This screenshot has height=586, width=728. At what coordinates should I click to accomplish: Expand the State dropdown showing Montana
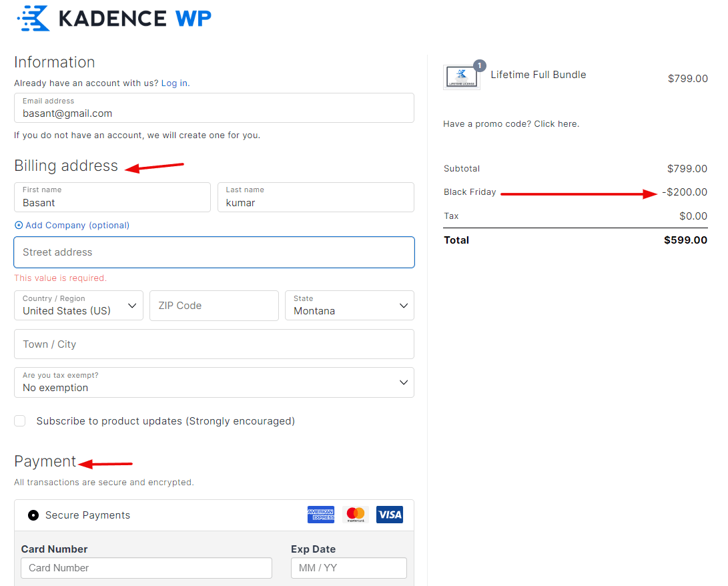(349, 306)
